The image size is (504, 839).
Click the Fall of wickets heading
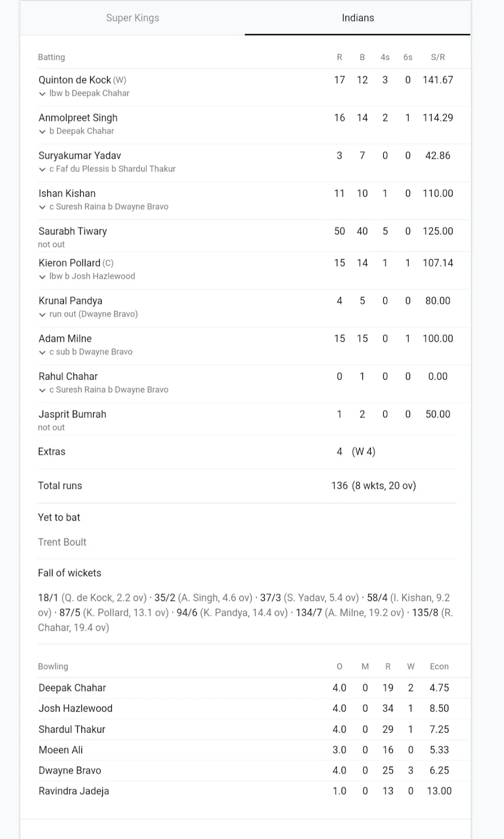tap(69, 573)
